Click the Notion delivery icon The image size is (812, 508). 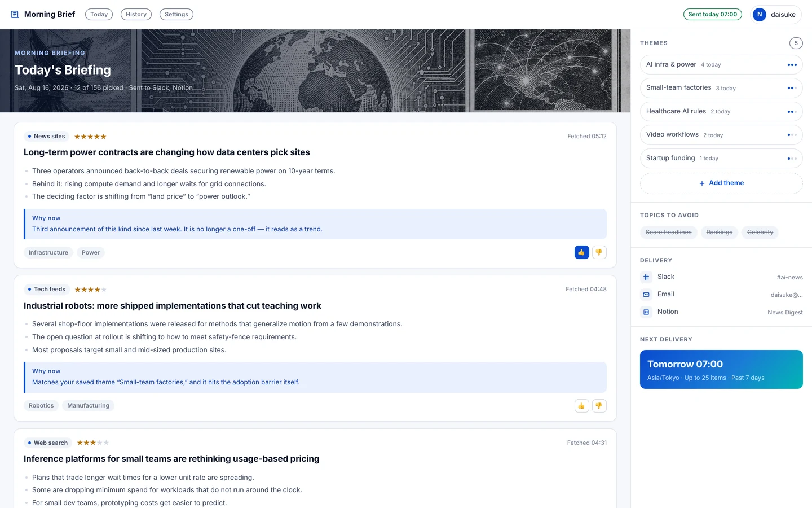click(x=646, y=312)
